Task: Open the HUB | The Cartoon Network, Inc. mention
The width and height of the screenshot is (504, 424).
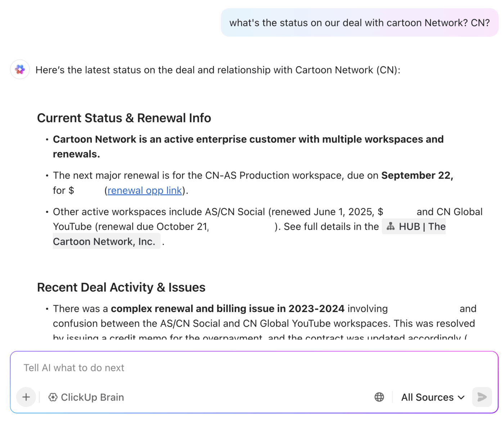Action: coord(414,227)
